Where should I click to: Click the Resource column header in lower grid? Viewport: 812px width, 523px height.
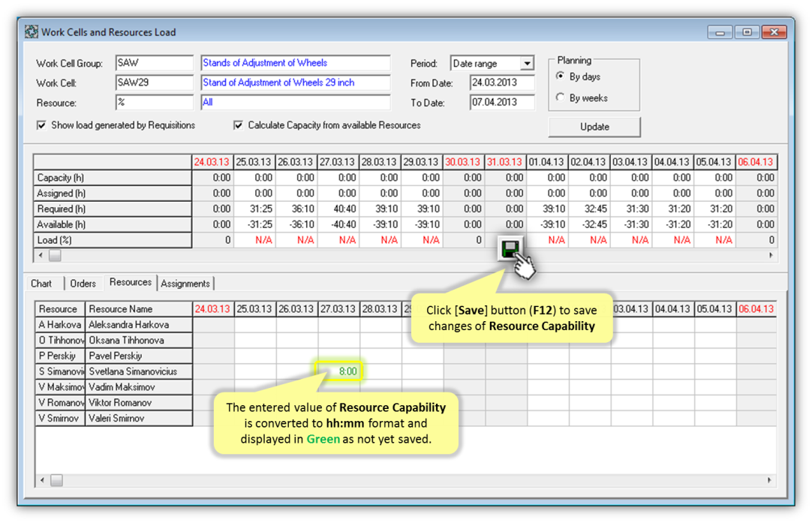tap(60, 309)
